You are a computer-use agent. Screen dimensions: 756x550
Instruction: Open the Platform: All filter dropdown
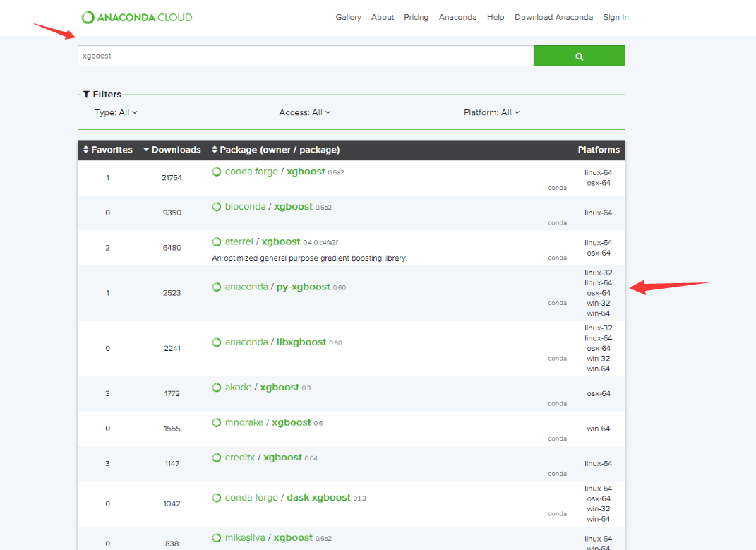pos(492,112)
